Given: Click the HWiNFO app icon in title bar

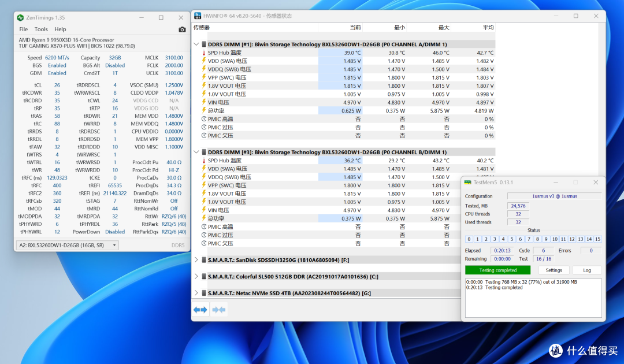Looking at the screenshot, I should click(198, 16).
